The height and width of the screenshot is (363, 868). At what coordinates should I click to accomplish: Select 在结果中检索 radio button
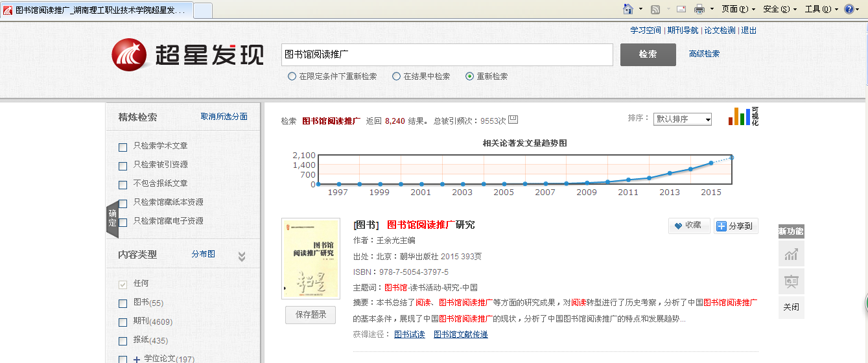point(397,76)
